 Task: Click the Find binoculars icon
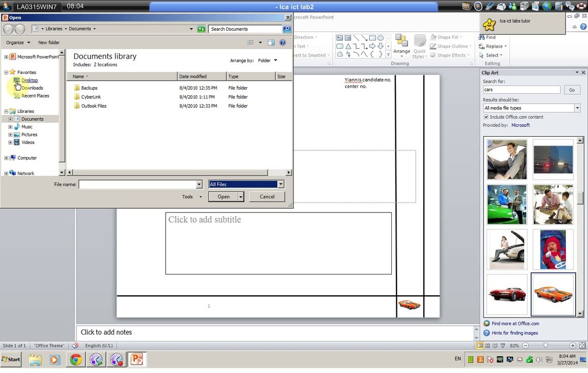point(481,37)
